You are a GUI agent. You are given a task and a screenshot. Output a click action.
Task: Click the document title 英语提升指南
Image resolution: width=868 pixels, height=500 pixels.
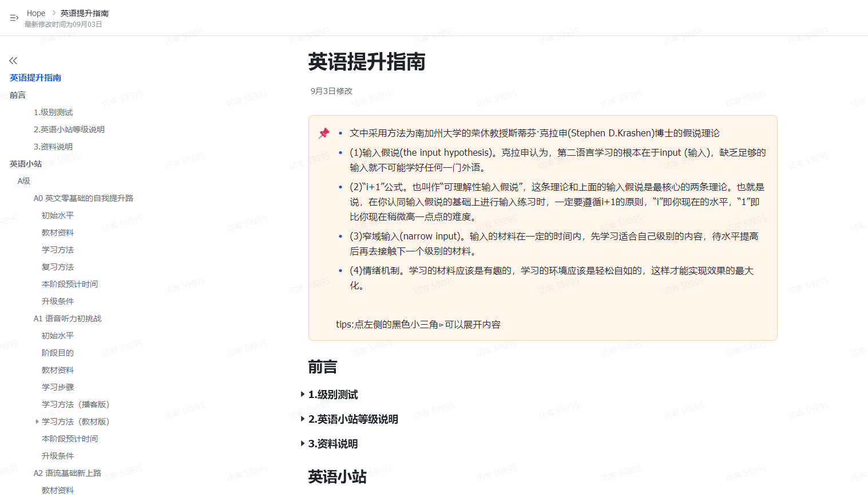click(x=367, y=62)
